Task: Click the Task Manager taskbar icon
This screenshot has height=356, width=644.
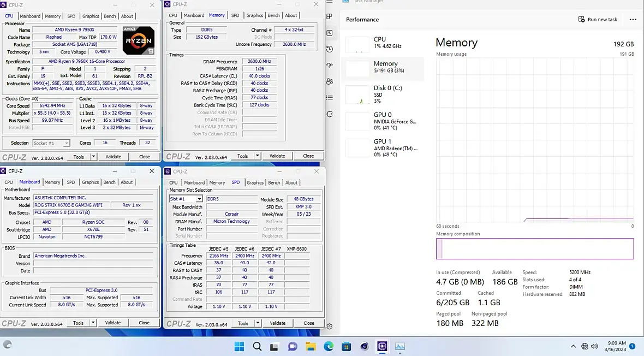Action: pyautogui.click(x=400, y=347)
